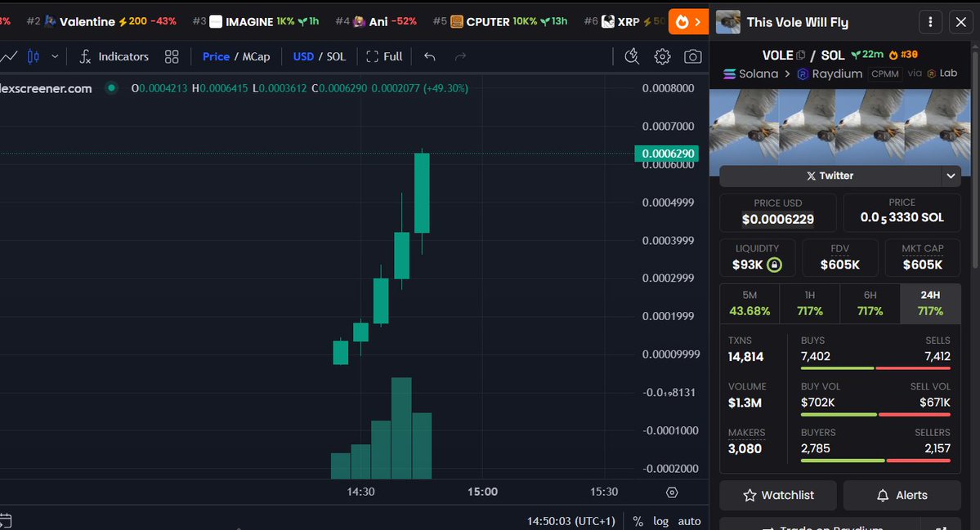
Task: Open the timezone 14:50:03 (UTC+1) selector
Action: point(571,521)
